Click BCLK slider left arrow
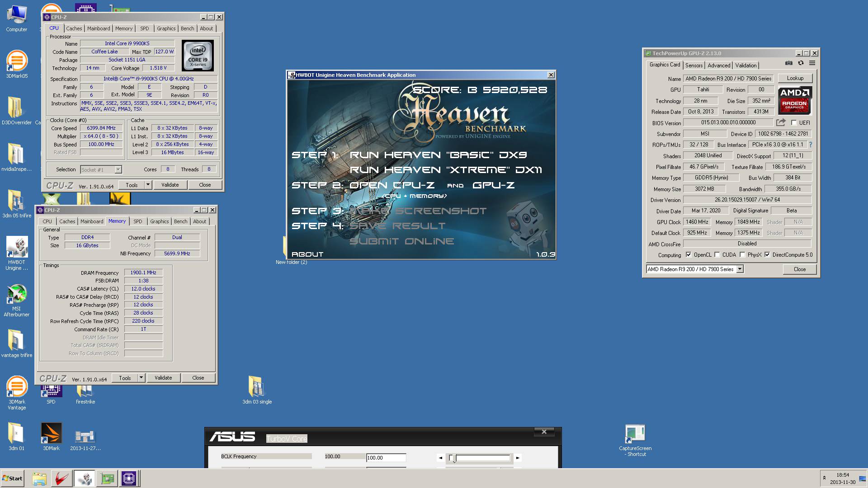The height and width of the screenshot is (488, 868). click(440, 458)
